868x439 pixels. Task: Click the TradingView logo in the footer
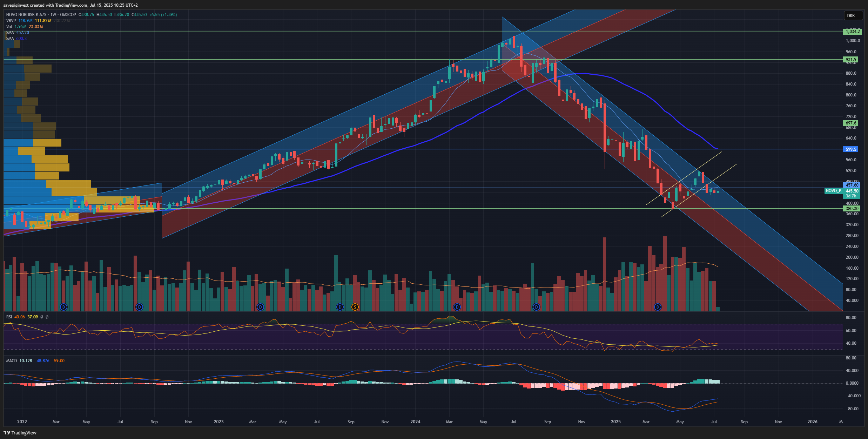tap(20, 433)
